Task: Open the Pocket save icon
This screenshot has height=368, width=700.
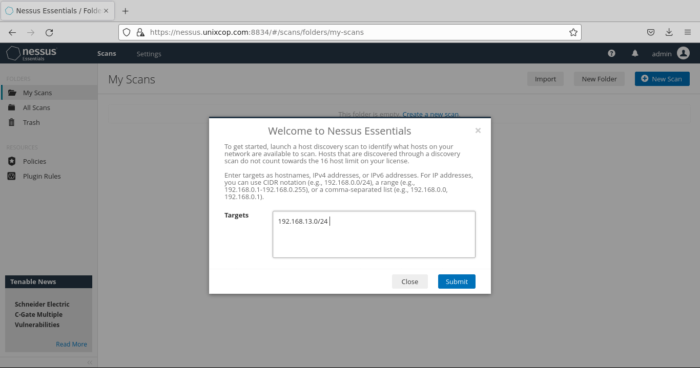Action: click(650, 32)
